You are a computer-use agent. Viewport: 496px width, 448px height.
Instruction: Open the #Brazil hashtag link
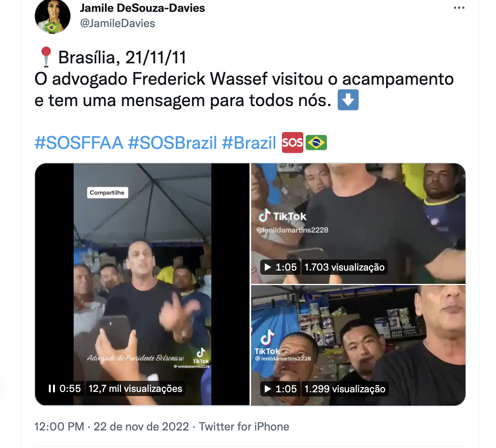(x=249, y=143)
